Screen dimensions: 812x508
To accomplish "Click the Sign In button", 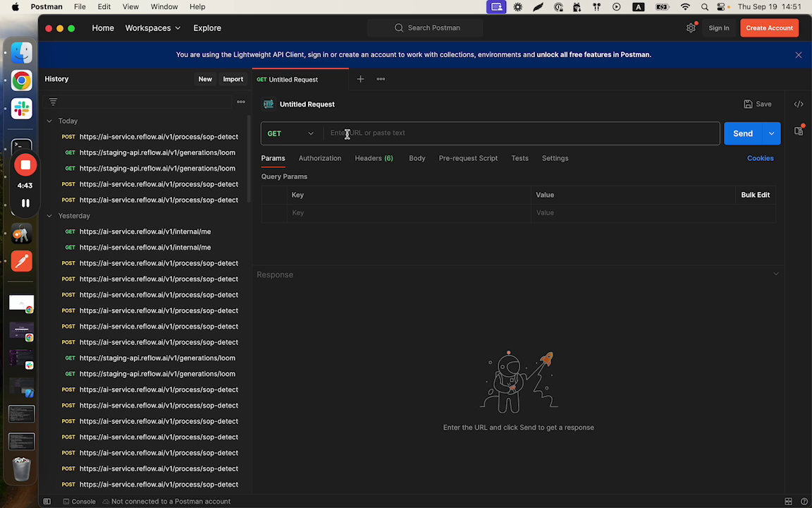I will [x=719, y=28].
